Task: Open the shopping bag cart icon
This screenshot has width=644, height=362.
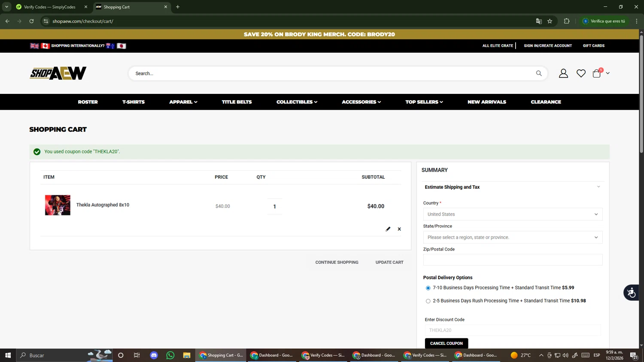Action: tap(597, 73)
